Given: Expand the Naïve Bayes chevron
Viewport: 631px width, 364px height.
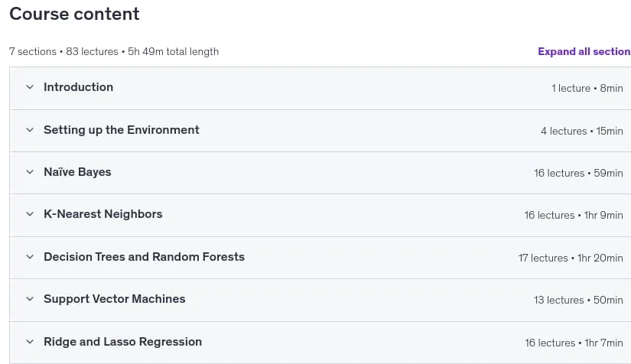Looking at the screenshot, I should (x=30, y=172).
